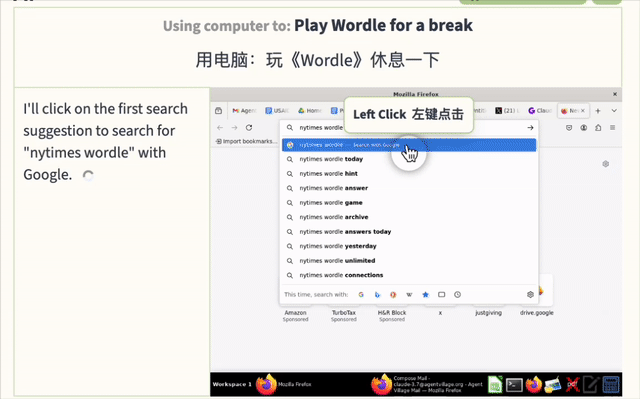
Task: Select 'nytimes wordle connections' suggestion
Action: tap(409, 275)
